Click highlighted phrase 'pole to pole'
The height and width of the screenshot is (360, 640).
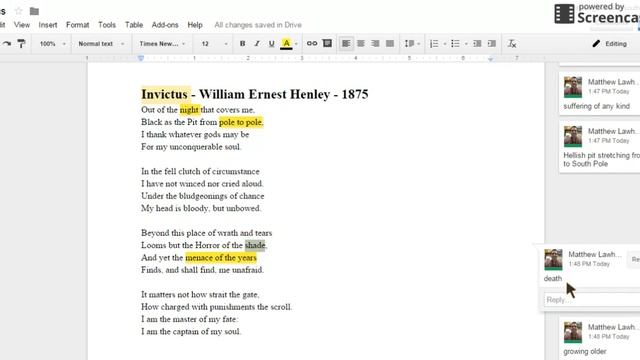coord(241,122)
